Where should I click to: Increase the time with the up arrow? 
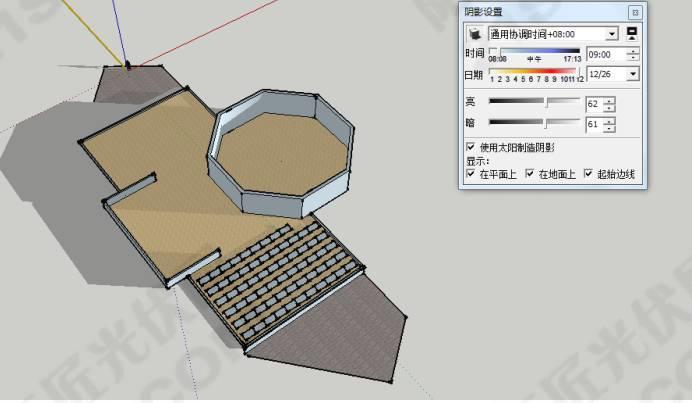tap(632, 51)
